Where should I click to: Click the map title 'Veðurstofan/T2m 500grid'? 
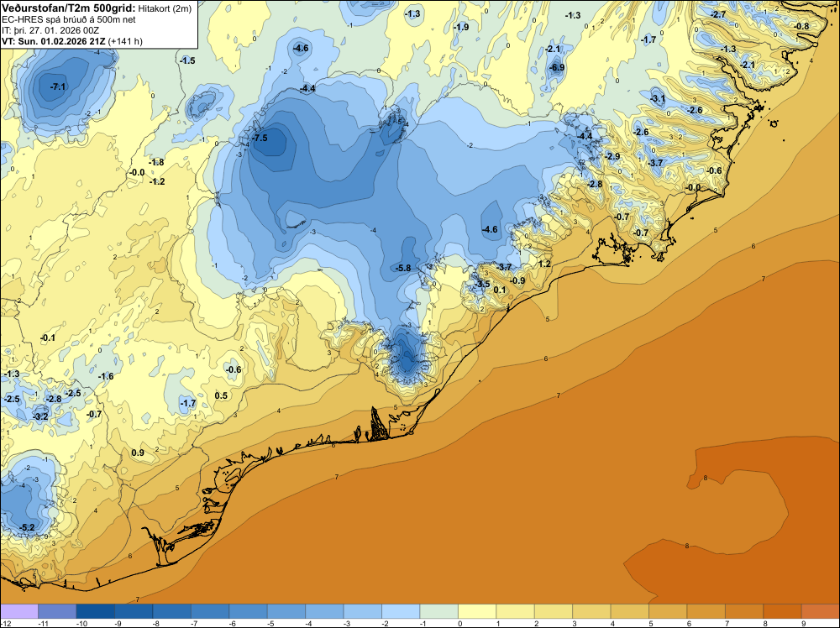pyautogui.click(x=69, y=8)
